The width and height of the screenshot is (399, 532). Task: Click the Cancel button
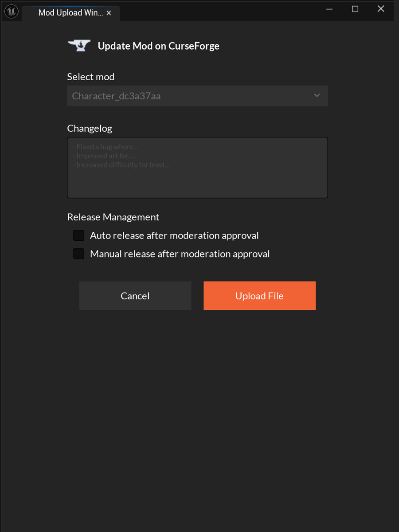pos(135,296)
